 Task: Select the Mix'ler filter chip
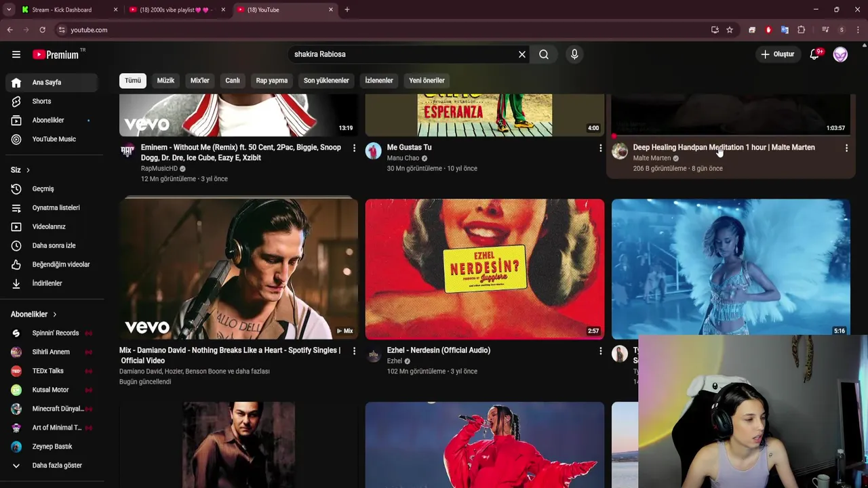(x=200, y=81)
